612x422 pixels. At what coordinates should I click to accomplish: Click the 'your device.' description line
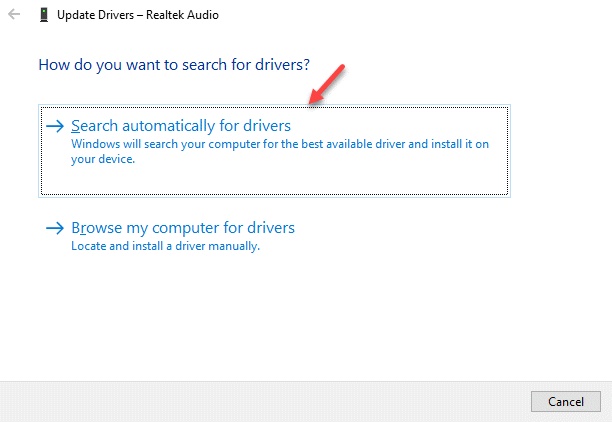coord(103,159)
